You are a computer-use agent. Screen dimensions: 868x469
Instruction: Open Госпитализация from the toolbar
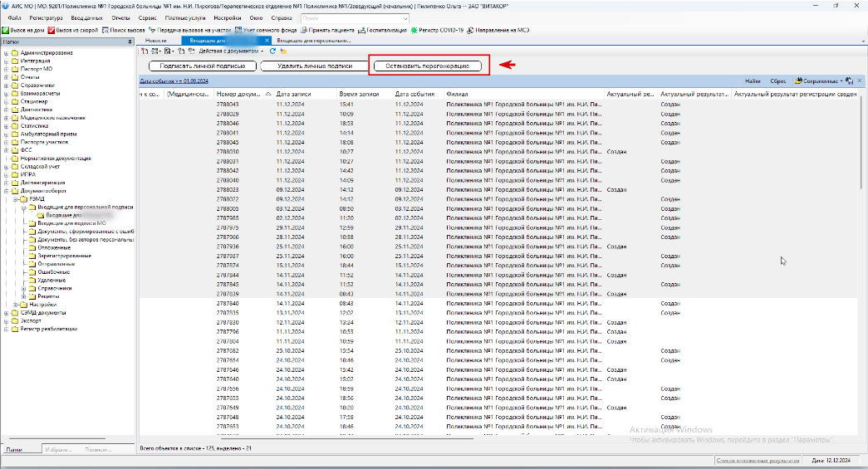click(x=383, y=31)
